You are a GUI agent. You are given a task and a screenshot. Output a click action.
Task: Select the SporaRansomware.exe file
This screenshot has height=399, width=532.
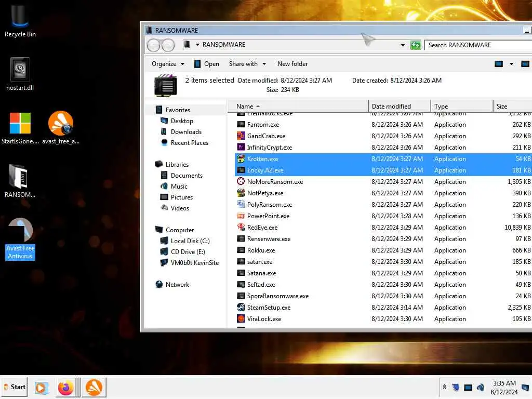tap(383, 296)
